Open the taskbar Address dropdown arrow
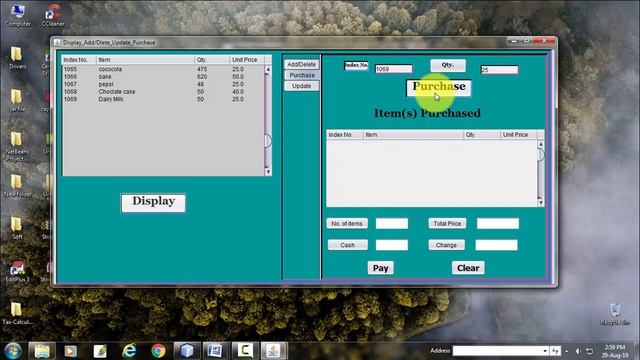Screen dimensions: 640x360 (x=544, y=351)
